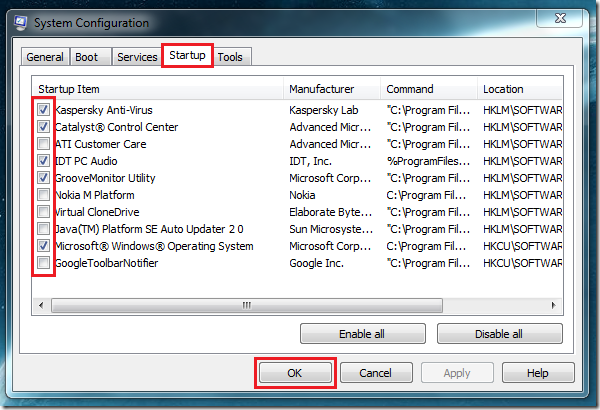Sort by Command column header
Viewport: 600px width, 410px height.
tap(429, 89)
